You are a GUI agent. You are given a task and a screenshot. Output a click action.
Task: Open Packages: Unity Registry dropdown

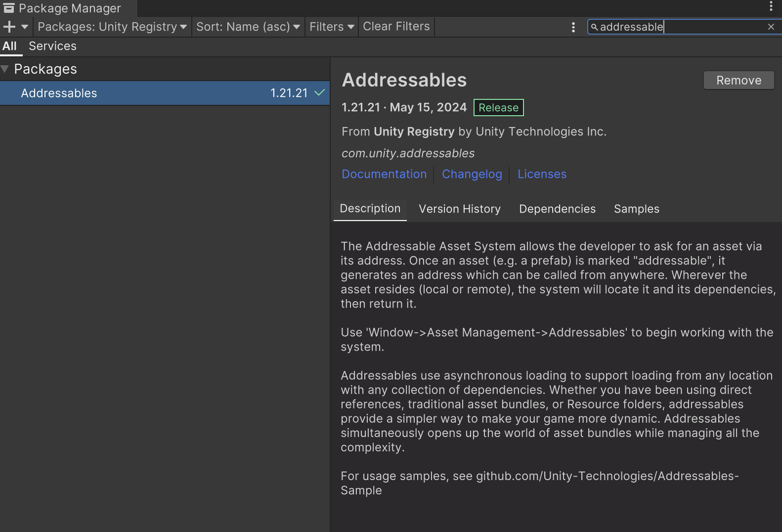coord(112,27)
